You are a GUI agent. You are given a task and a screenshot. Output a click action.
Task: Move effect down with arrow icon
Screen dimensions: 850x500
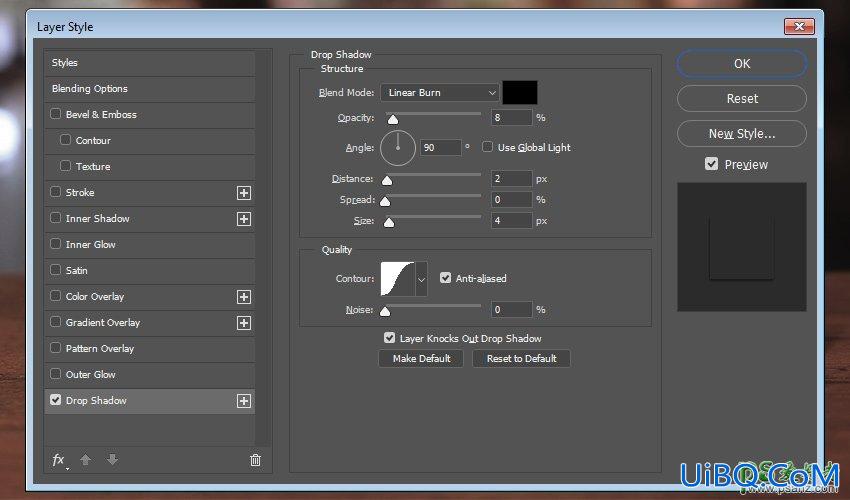[112, 460]
